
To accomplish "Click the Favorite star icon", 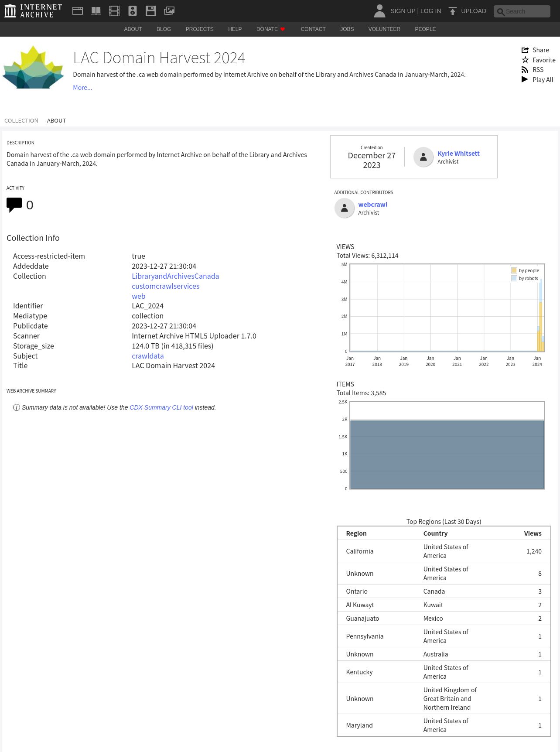I will click(x=525, y=60).
